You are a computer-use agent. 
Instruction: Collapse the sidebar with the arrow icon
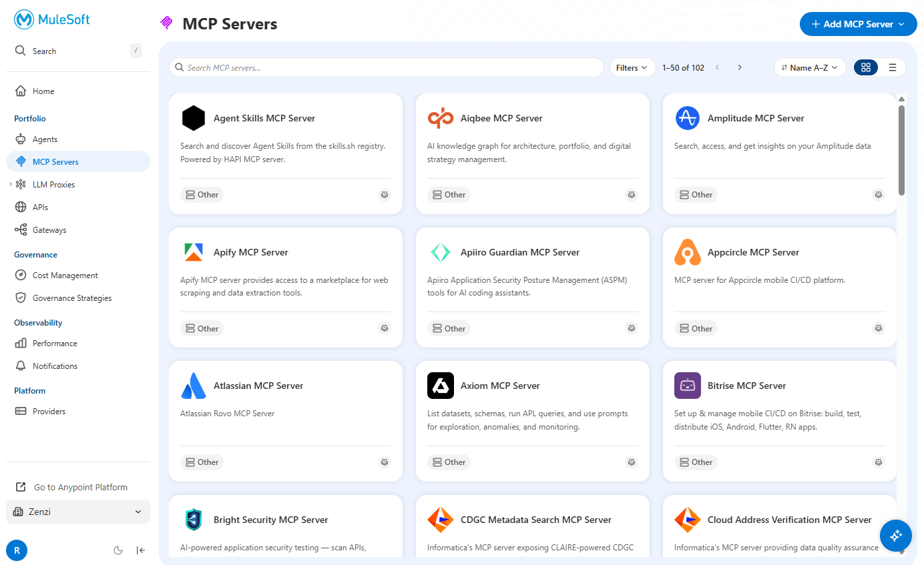(141, 550)
